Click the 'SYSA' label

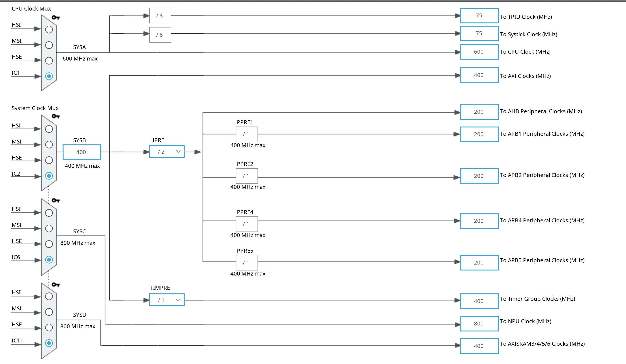tap(79, 47)
